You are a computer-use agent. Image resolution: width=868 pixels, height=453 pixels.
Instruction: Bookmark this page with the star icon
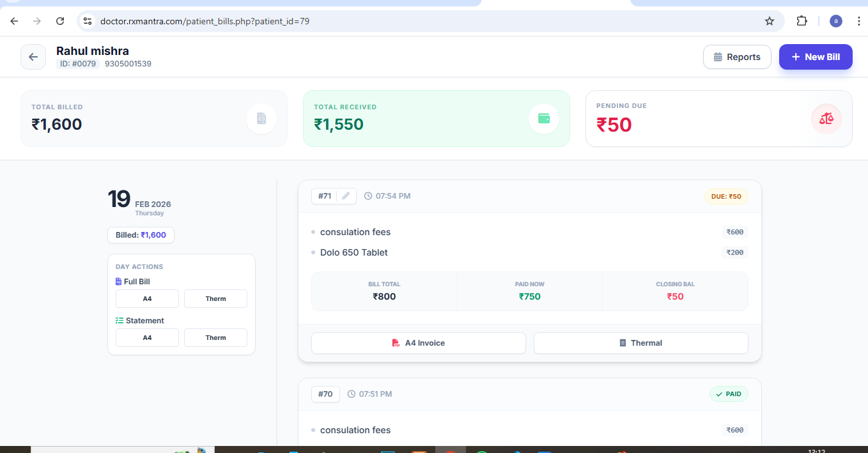770,21
